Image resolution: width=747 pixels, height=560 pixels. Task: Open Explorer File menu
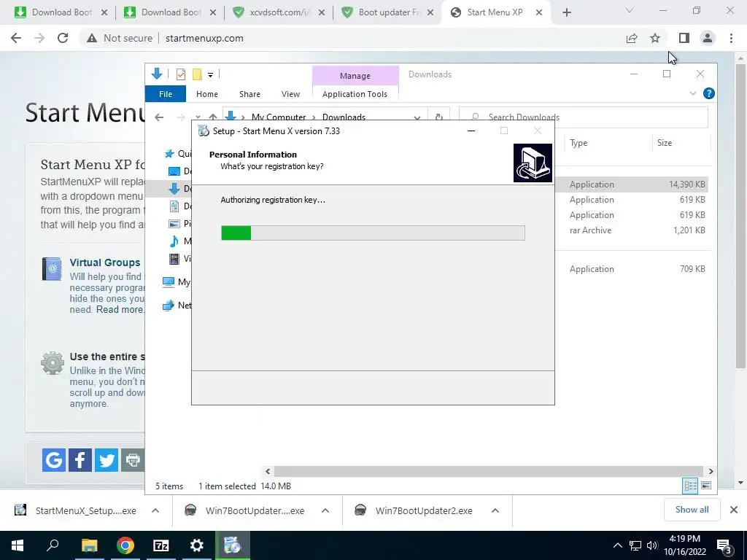point(166,94)
